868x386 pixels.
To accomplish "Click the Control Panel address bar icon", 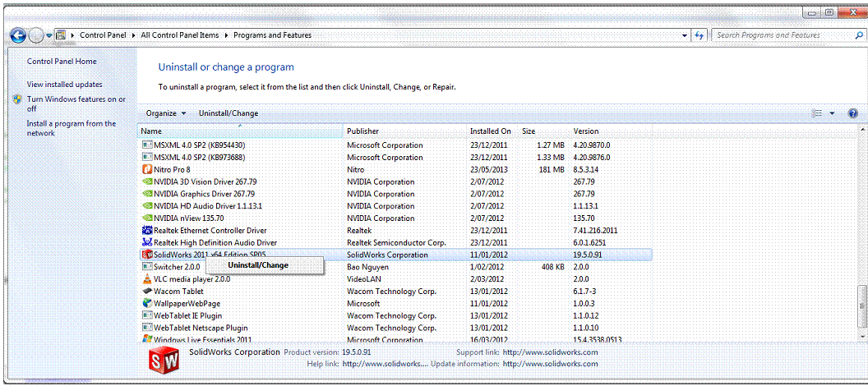I will (x=61, y=34).
